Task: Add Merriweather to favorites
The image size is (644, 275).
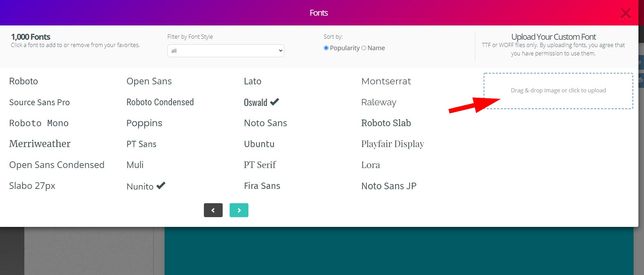Action: point(40,144)
